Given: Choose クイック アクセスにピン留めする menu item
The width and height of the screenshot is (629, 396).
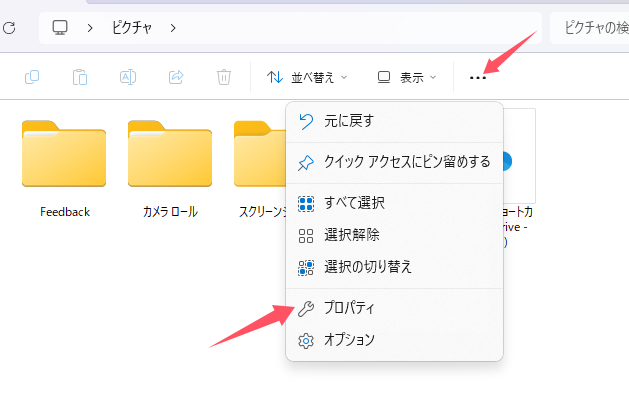Looking at the screenshot, I should pyautogui.click(x=394, y=162).
